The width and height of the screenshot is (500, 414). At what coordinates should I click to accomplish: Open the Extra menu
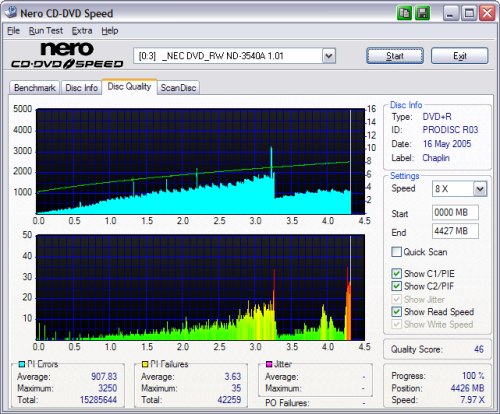pyautogui.click(x=82, y=31)
